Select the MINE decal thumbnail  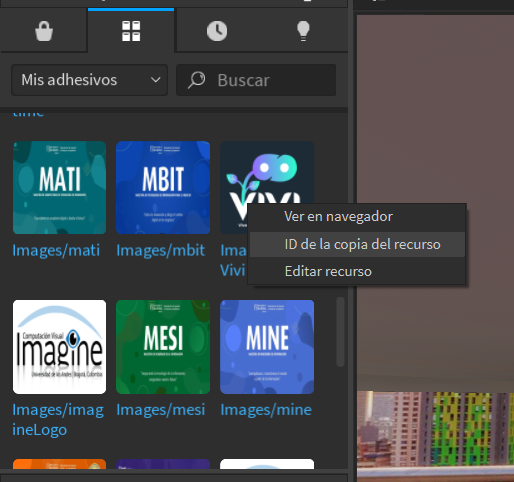[x=267, y=347]
